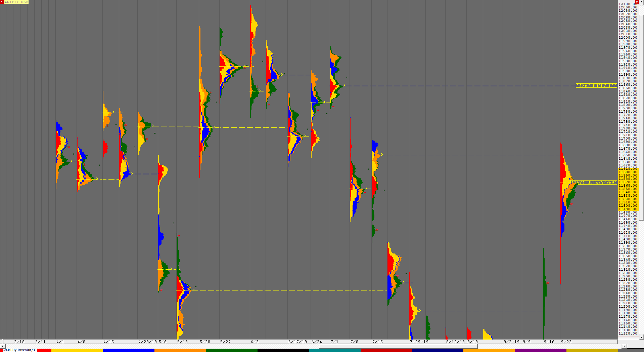This screenshot has width=644, height=352.
Task: Click the blue legend color swatch
Action: tap(128, 350)
